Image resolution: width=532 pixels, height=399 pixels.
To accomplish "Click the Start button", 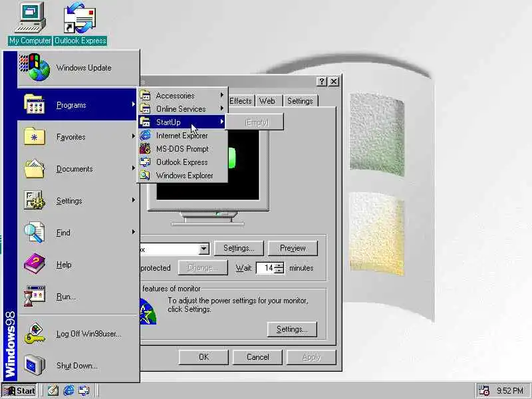I will pyautogui.click(x=19, y=390).
